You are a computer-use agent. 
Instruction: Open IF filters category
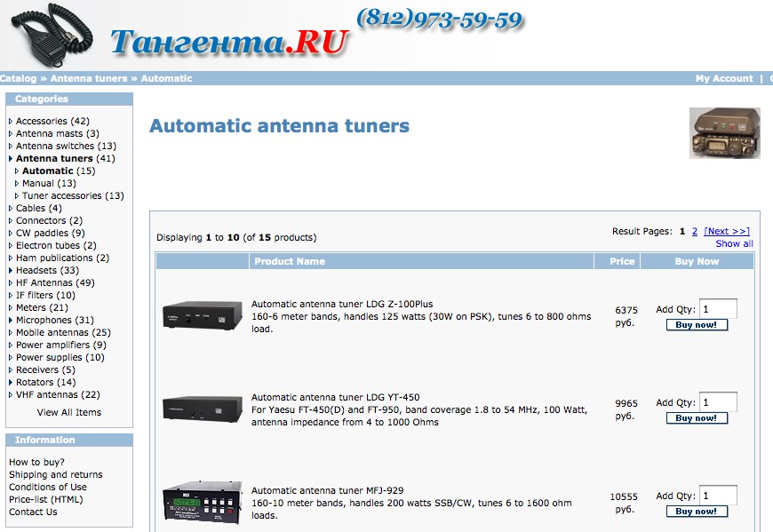45,295
